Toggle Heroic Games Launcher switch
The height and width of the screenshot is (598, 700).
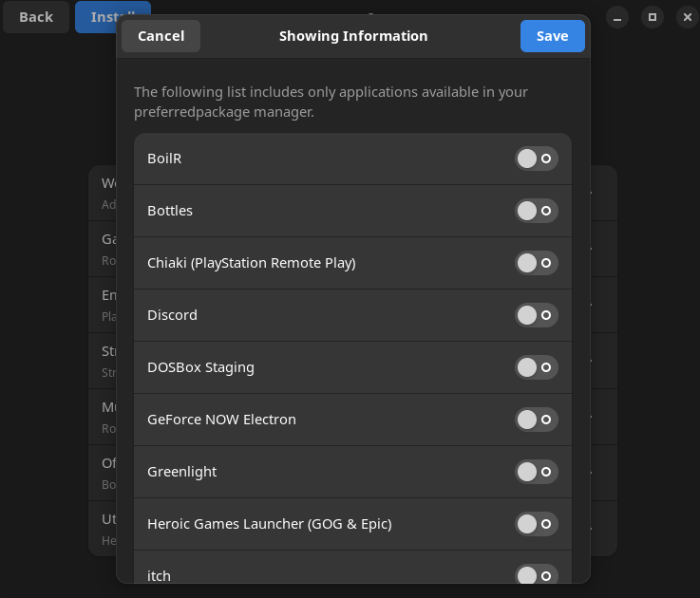pyautogui.click(x=537, y=524)
